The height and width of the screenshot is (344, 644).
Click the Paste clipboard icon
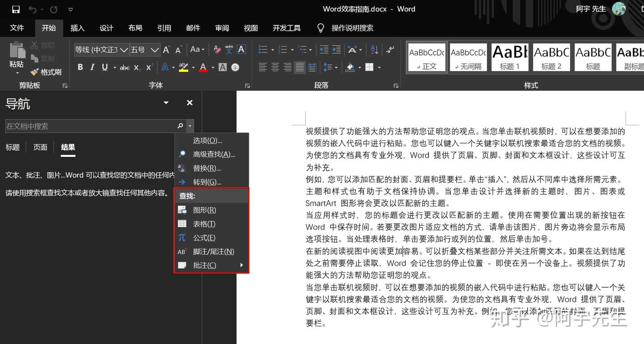click(x=17, y=50)
